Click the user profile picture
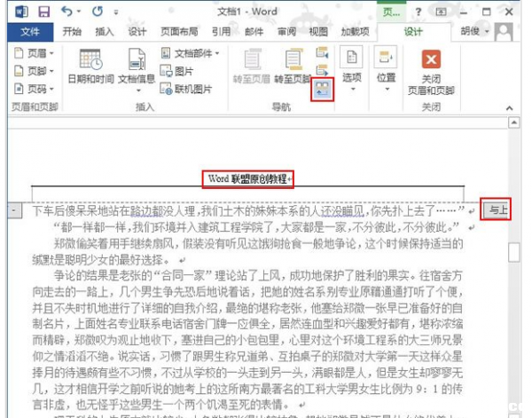 504,32
